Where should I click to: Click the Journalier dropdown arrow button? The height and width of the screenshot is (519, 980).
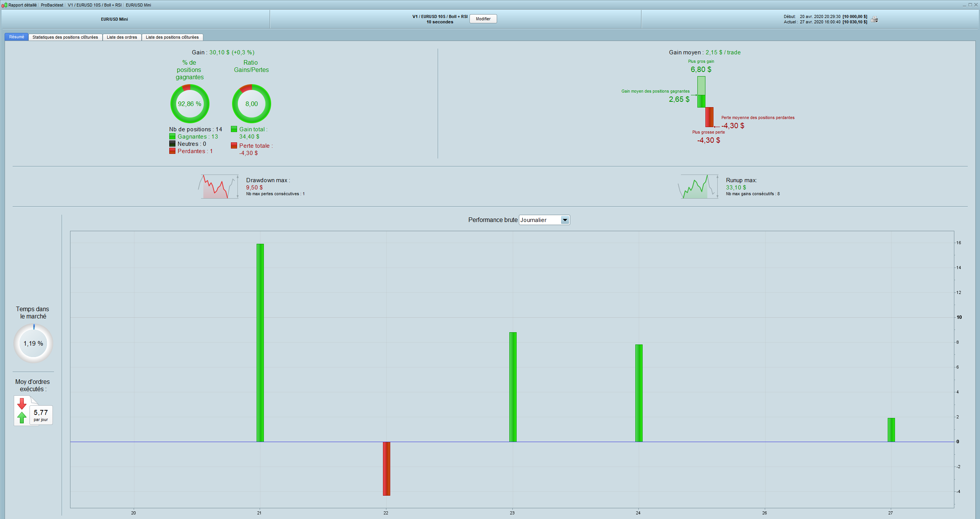565,220
